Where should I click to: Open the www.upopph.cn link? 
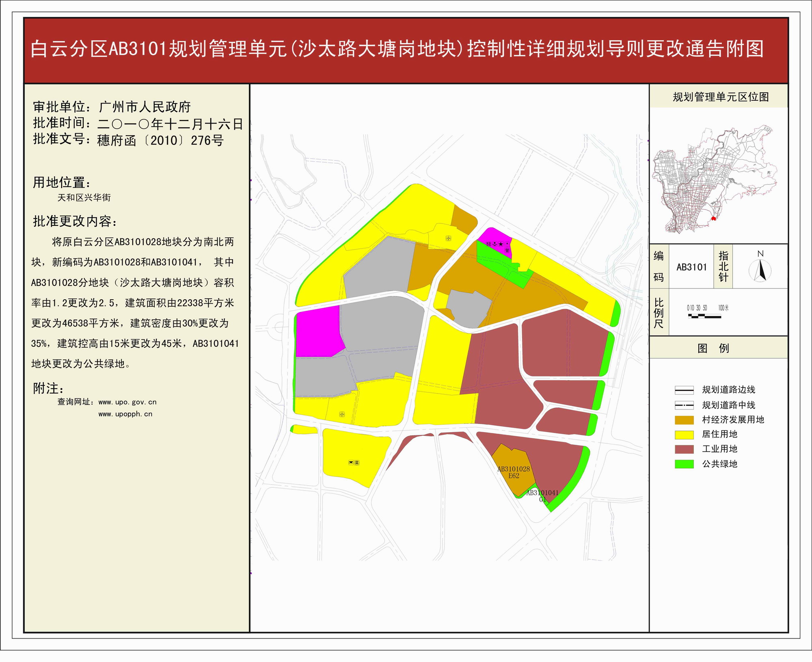pos(125,414)
